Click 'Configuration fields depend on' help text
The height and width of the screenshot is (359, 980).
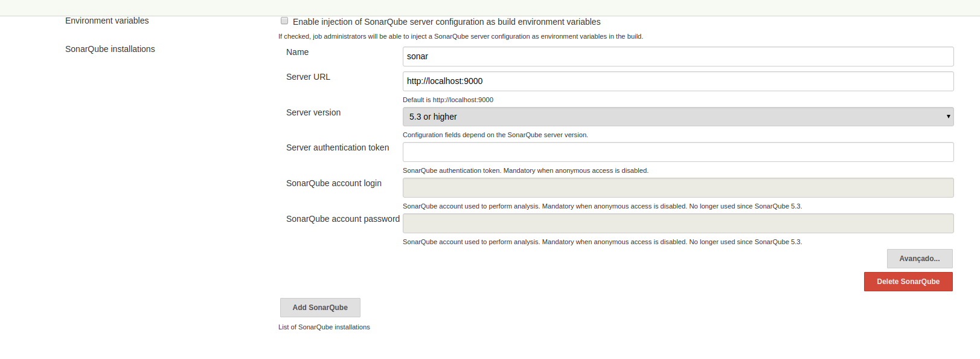tap(495, 135)
